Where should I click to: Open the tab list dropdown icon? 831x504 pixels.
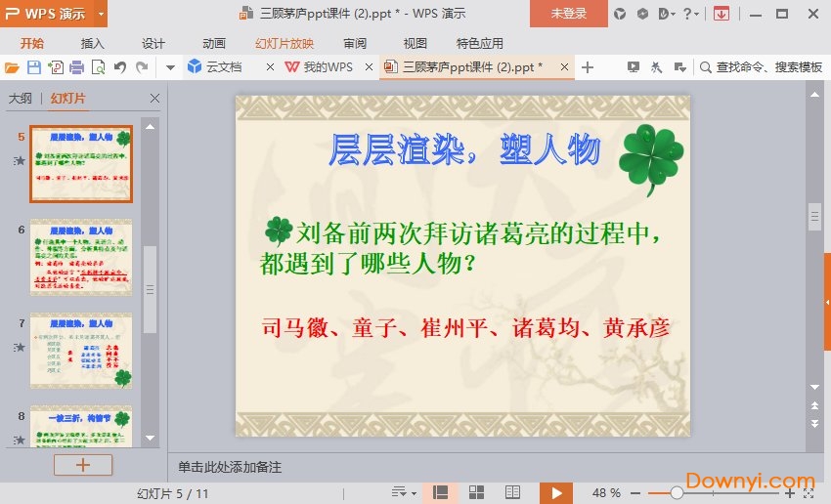(680, 66)
